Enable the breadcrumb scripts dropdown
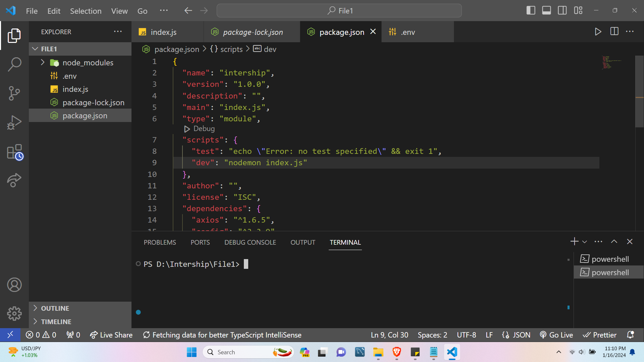644x362 pixels. click(232, 49)
